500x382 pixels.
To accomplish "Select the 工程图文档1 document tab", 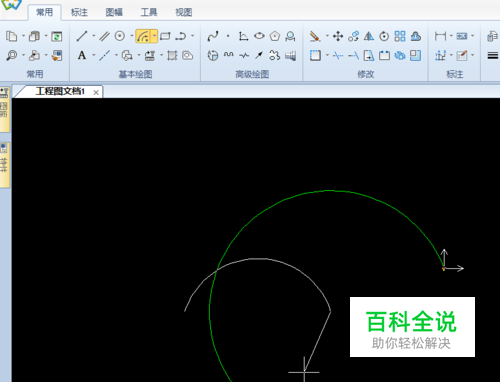I will click(60, 91).
